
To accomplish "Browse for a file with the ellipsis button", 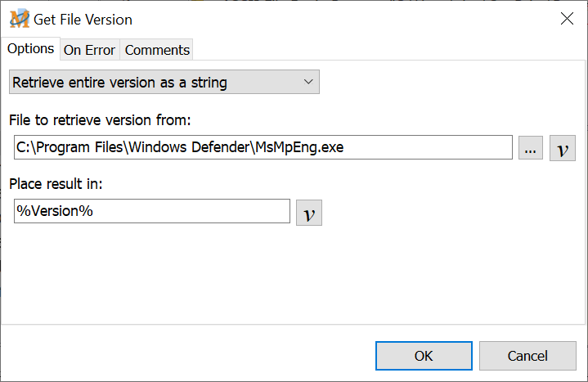I will (530, 148).
